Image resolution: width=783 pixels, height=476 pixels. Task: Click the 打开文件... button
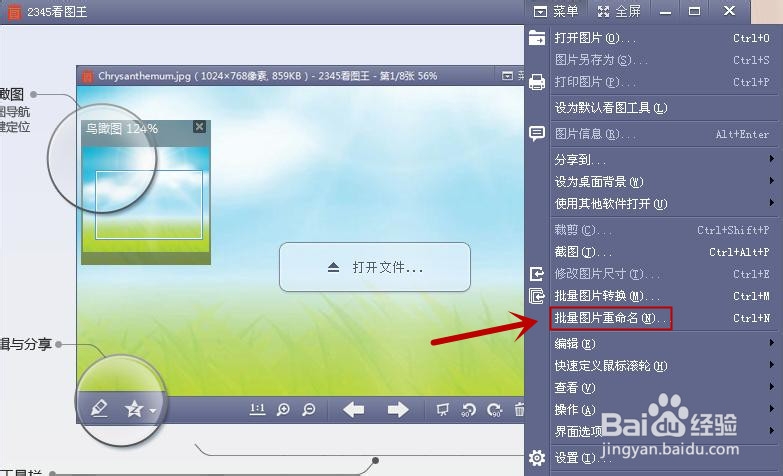375,267
